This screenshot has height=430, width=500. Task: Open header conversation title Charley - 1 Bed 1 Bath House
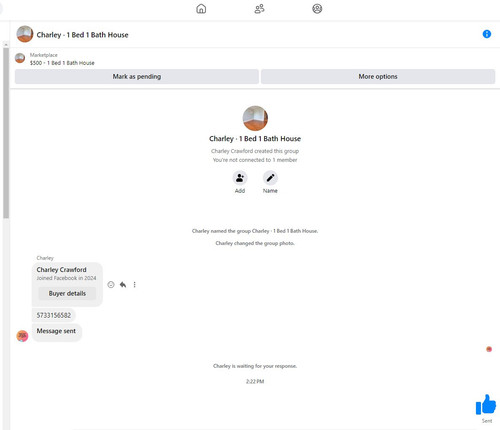coord(82,35)
